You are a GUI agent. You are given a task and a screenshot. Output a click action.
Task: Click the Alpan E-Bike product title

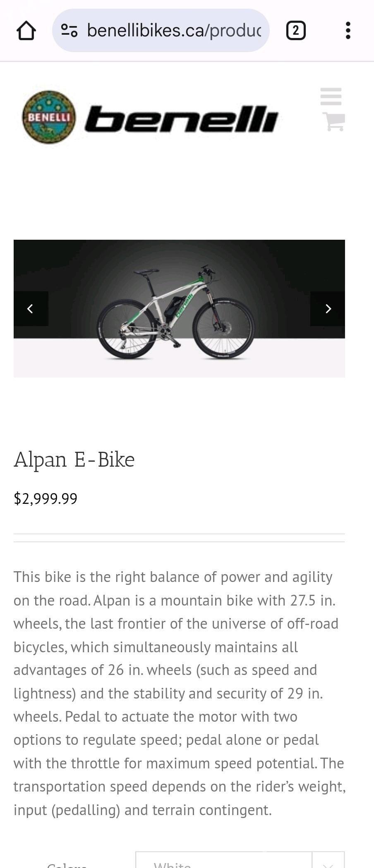[x=74, y=460]
